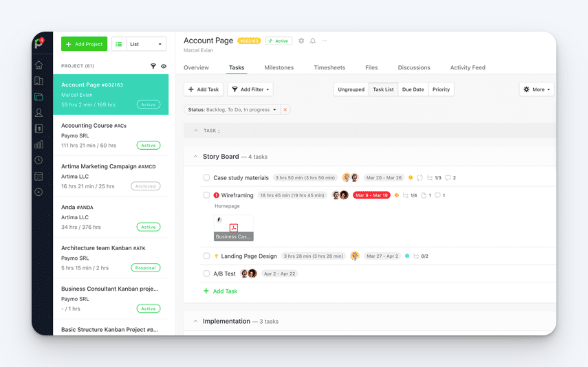Click the Add Task button
The width and height of the screenshot is (588, 367).
click(204, 89)
